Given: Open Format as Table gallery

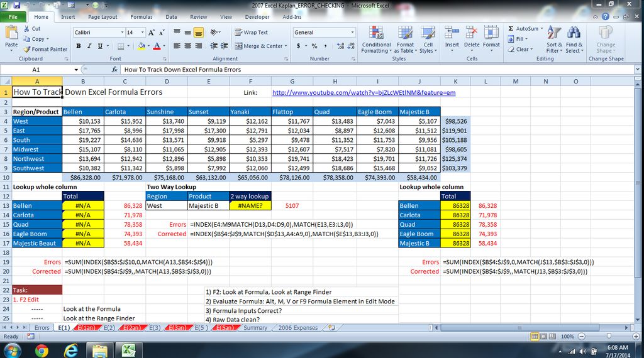Looking at the screenshot, I should coord(405,40).
